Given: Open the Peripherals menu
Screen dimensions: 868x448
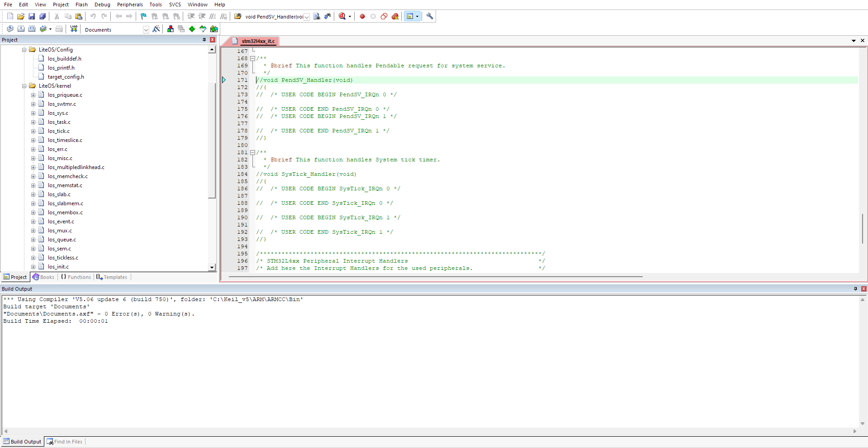Looking at the screenshot, I should click(x=130, y=5).
